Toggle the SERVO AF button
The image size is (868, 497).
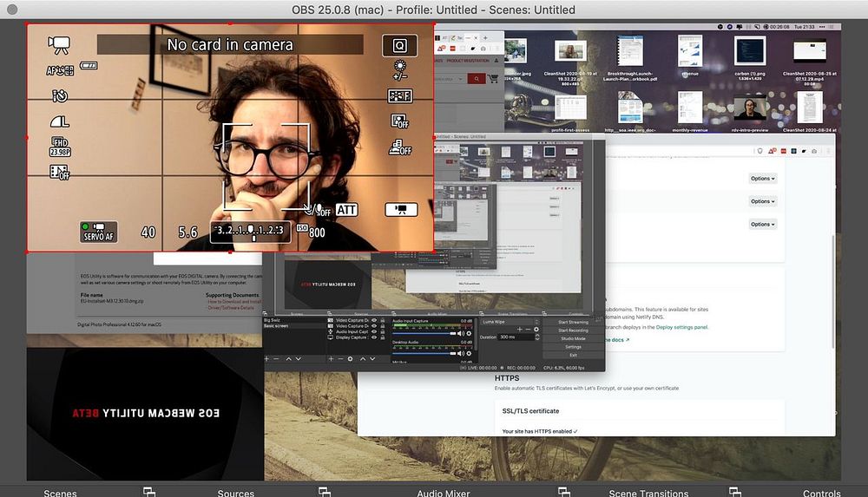(98, 232)
